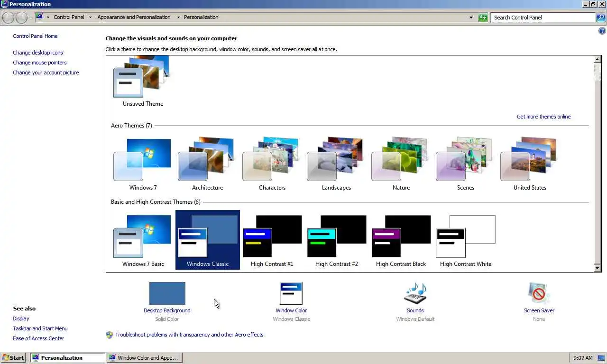Click the Back navigation button

[x=8, y=18]
